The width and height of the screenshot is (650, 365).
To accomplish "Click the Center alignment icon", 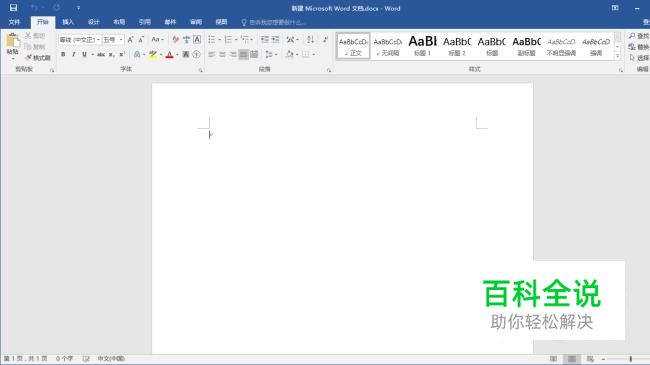I will pyautogui.click(x=222, y=54).
